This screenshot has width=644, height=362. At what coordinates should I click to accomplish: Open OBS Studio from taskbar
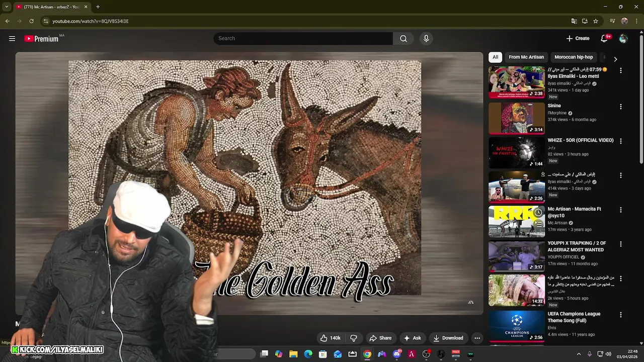(x=427, y=354)
